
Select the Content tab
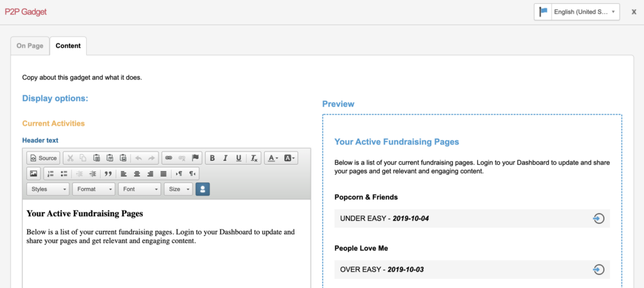68,46
